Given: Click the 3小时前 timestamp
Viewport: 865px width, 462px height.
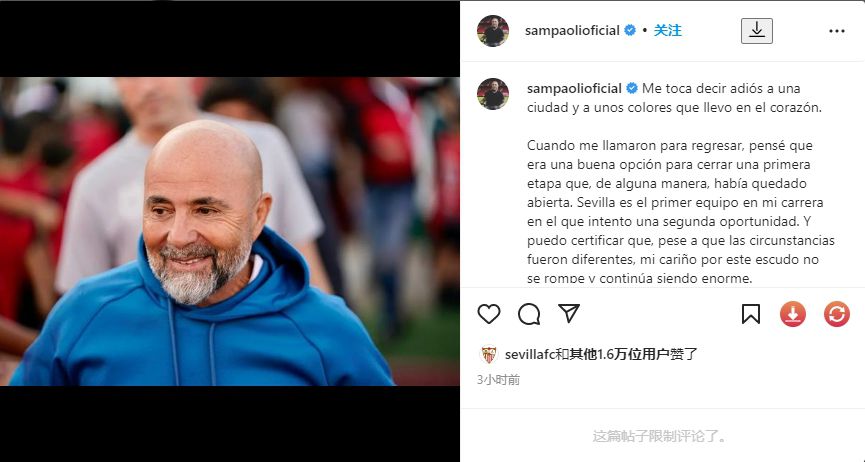Looking at the screenshot, I should pos(499,380).
